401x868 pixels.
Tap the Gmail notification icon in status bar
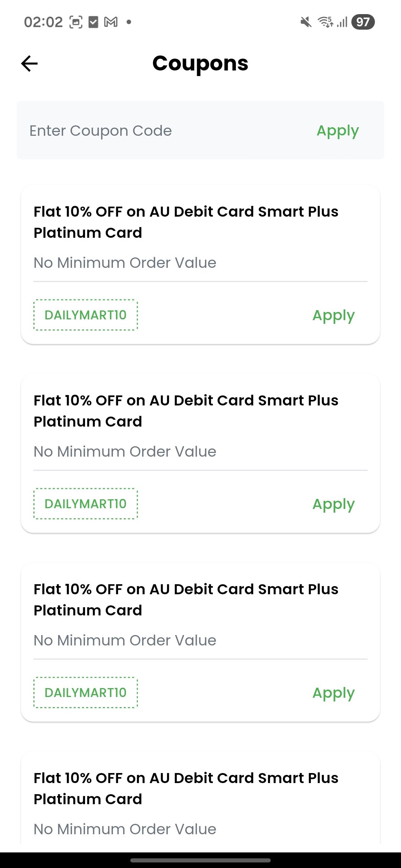111,22
